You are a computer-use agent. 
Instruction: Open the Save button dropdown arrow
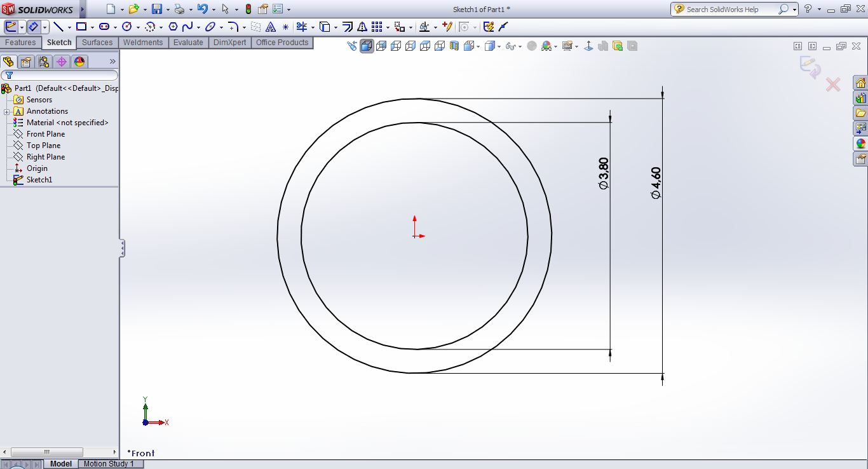coord(168,10)
